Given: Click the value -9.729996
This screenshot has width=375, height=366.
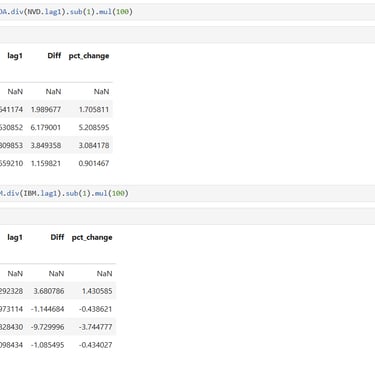Looking at the screenshot, I should pos(47,327).
